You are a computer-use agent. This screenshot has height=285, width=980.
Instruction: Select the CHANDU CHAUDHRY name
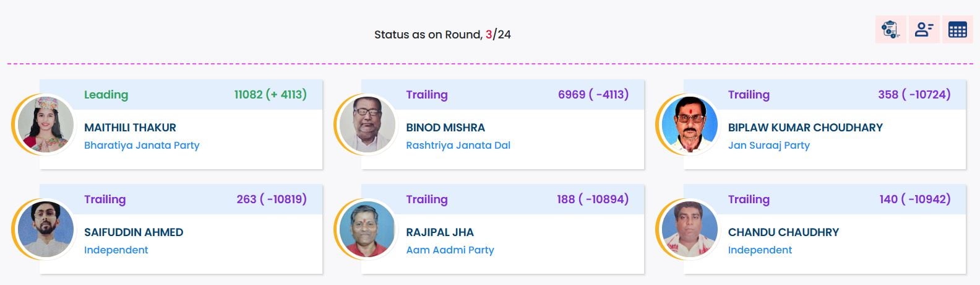pyautogui.click(x=783, y=232)
